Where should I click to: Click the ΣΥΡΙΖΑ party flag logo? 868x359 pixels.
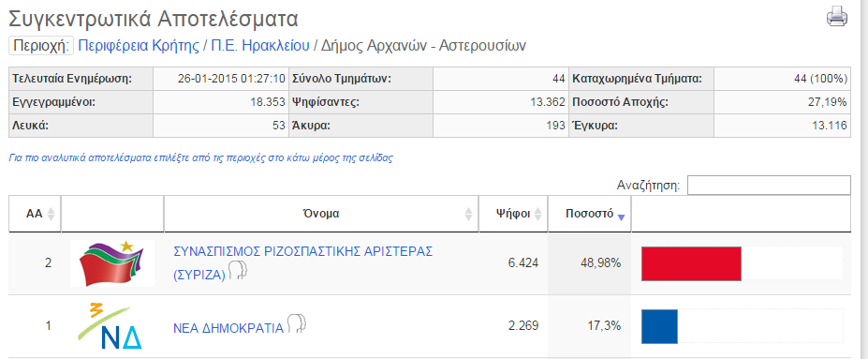112,263
